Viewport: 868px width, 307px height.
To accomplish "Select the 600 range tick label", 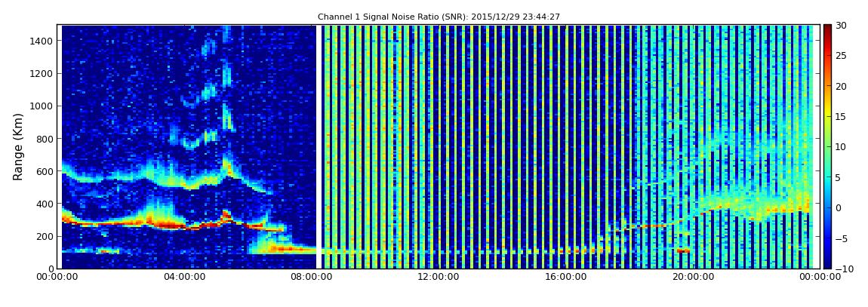I will tap(45, 171).
